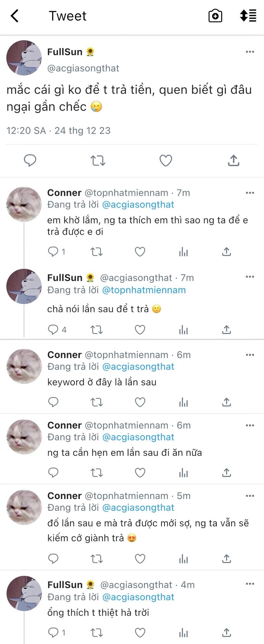Open FullSun's bear avatar on main tweet
264x644 pixels.
(24, 58)
